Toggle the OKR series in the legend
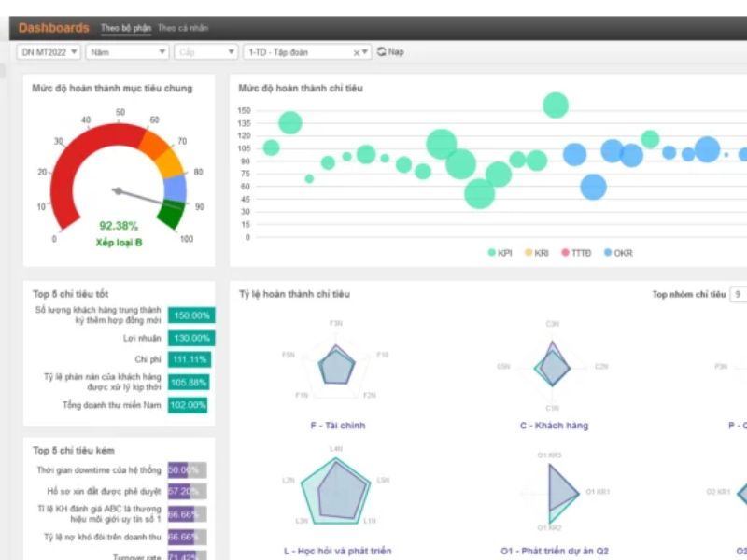The height and width of the screenshot is (560, 747). point(617,253)
